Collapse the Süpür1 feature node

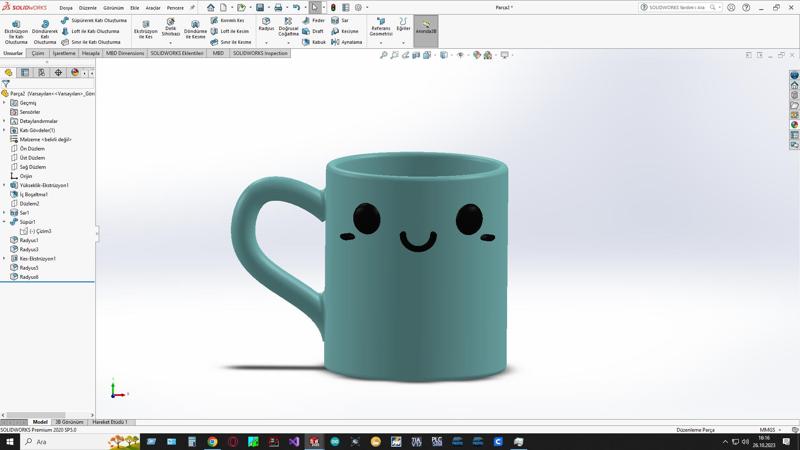pyautogui.click(x=4, y=222)
